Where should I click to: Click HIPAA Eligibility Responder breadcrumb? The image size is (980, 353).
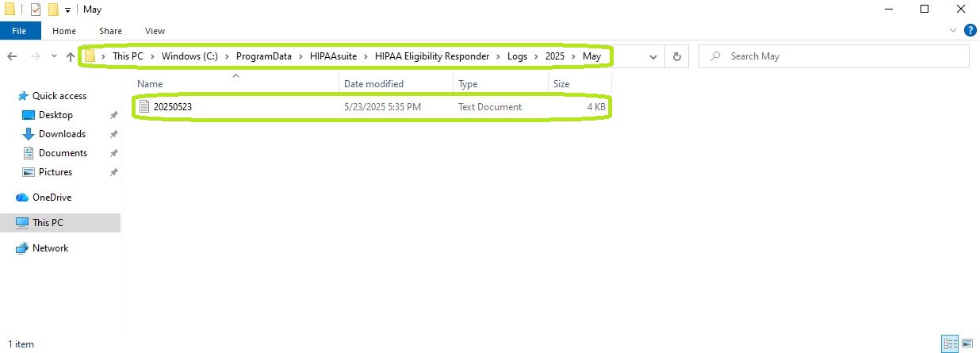(432, 56)
